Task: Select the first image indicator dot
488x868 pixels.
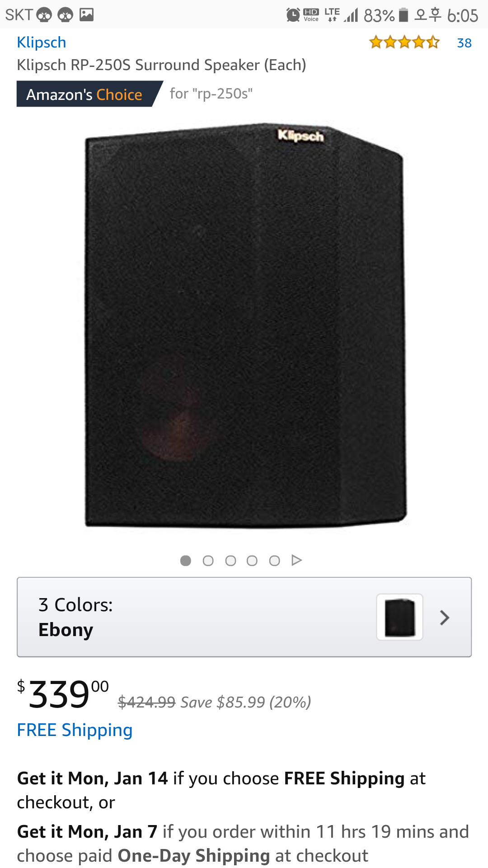Action: [x=186, y=561]
